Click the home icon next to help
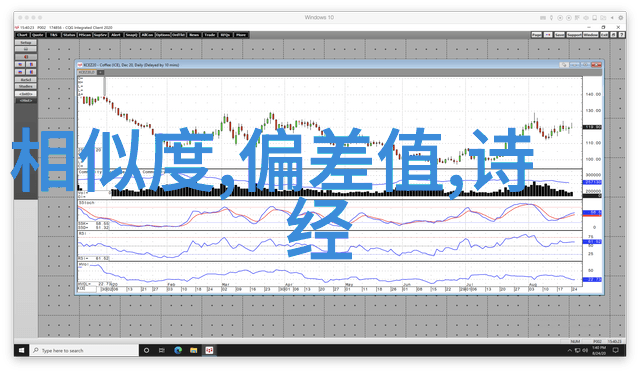The width and height of the screenshot is (640, 373). (613, 35)
